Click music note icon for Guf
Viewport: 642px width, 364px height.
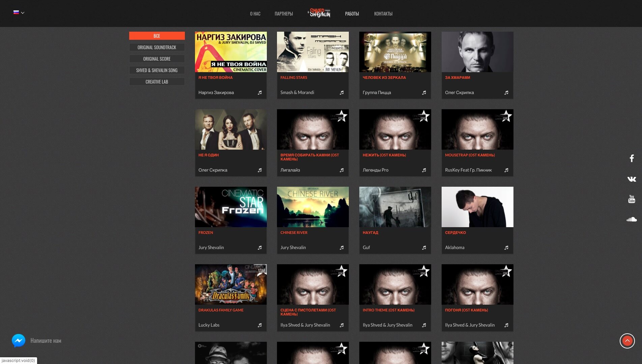[x=424, y=248]
